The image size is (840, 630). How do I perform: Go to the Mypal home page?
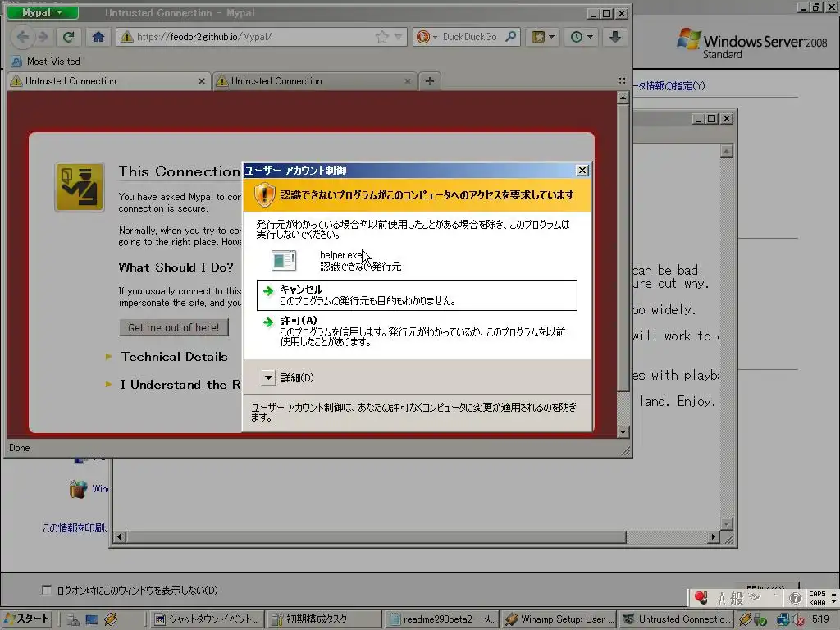point(98,37)
